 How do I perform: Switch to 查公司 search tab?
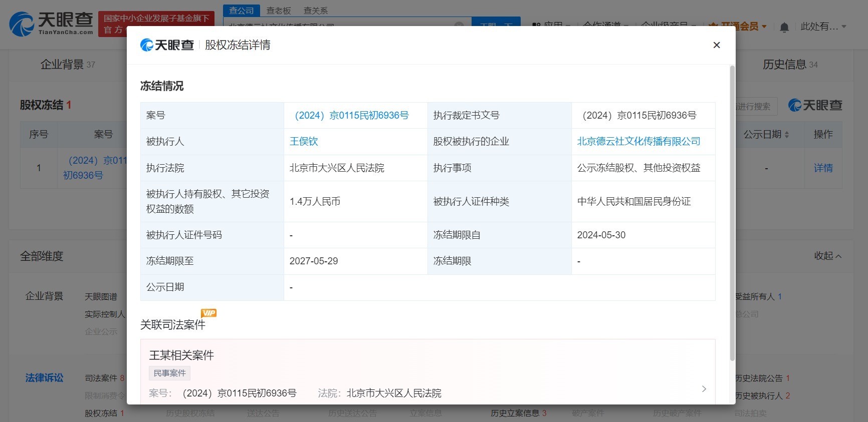click(x=242, y=11)
